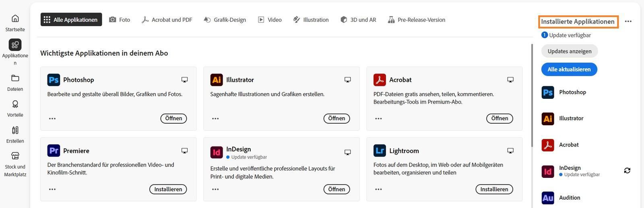Open more options menu on Premiere card
This screenshot has height=208, width=644.
pyautogui.click(x=52, y=189)
